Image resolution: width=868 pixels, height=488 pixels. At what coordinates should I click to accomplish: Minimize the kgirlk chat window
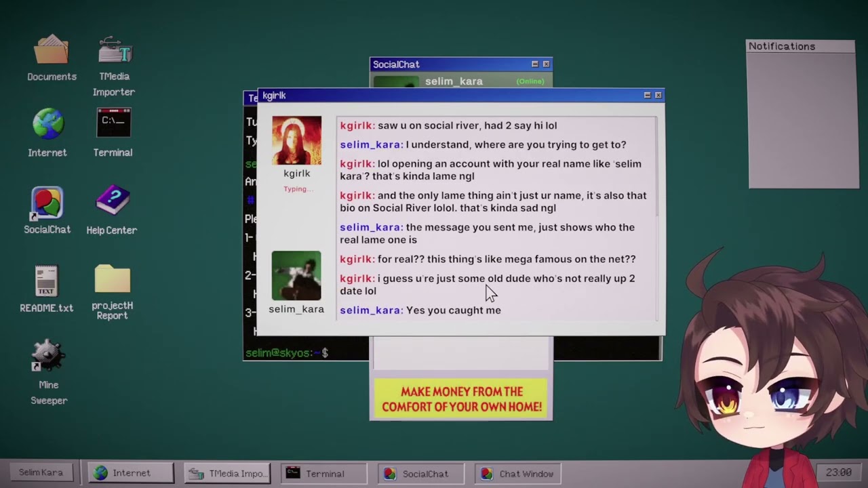pyautogui.click(x=647, y=96)
